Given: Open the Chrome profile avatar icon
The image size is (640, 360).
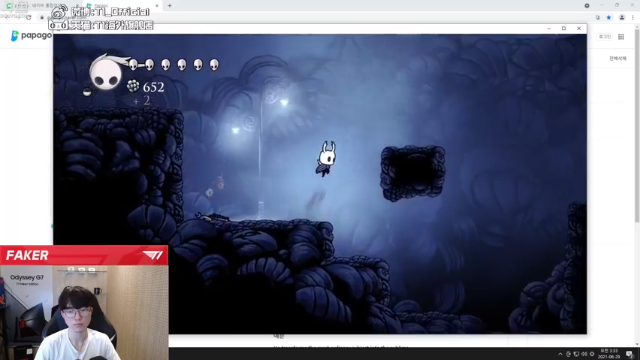Looking at the screenshot, I should (x=622, y=18).
